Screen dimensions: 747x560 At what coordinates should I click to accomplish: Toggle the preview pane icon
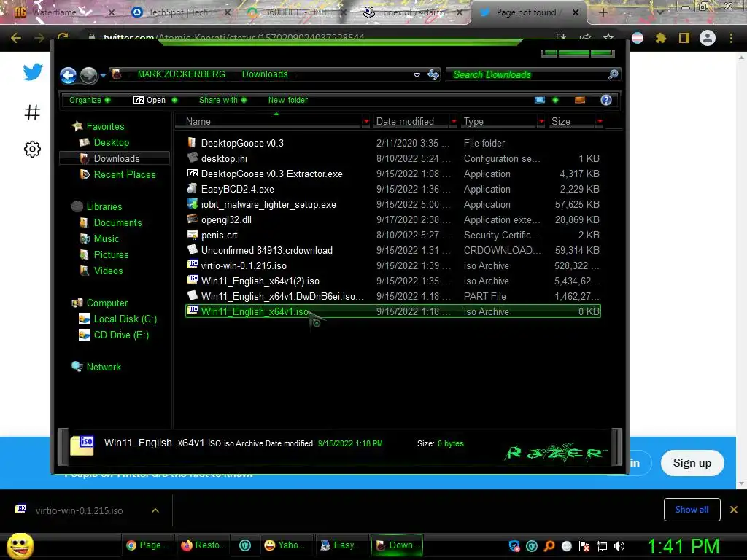[580, 100]
